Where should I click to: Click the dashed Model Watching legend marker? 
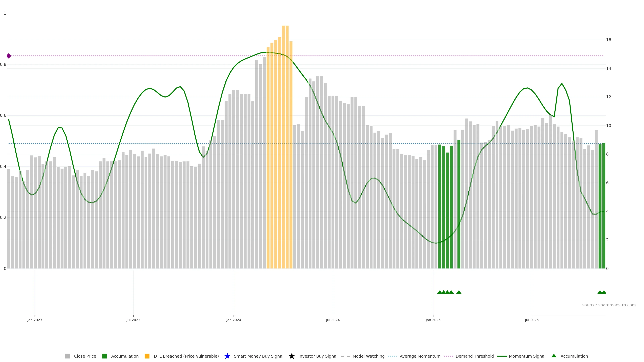click(x=345, y=356)
